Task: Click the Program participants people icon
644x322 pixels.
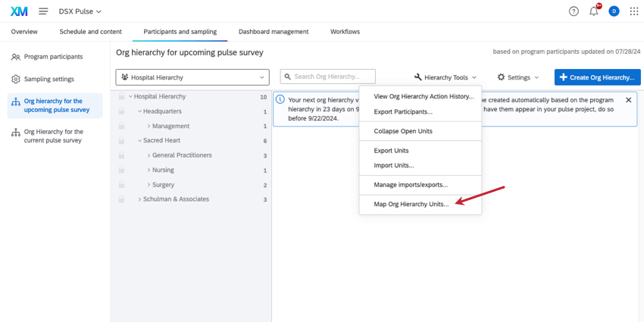Action: pos(16,57)
